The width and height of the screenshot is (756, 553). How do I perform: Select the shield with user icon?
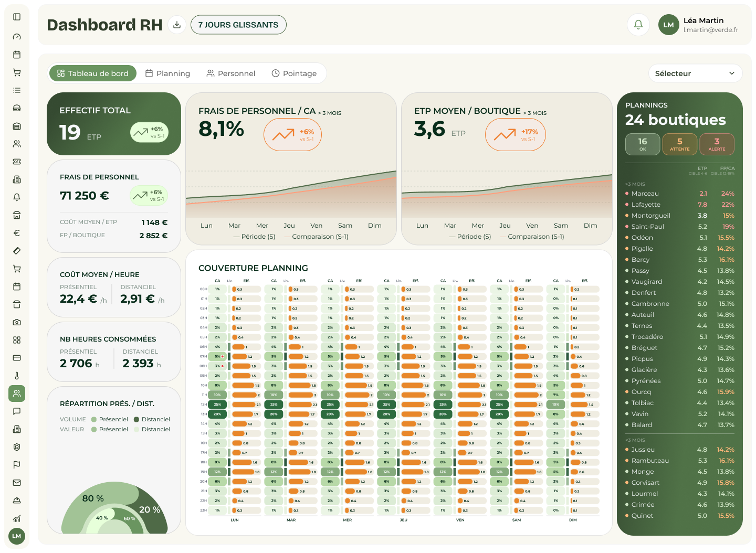(x=17, y=447)
